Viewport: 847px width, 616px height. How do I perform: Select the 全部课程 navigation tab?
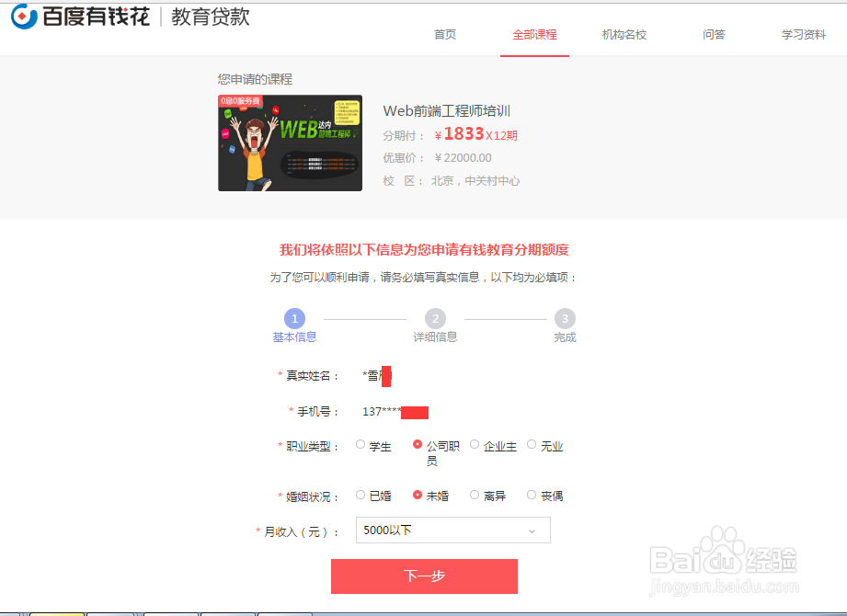[534, 35]
